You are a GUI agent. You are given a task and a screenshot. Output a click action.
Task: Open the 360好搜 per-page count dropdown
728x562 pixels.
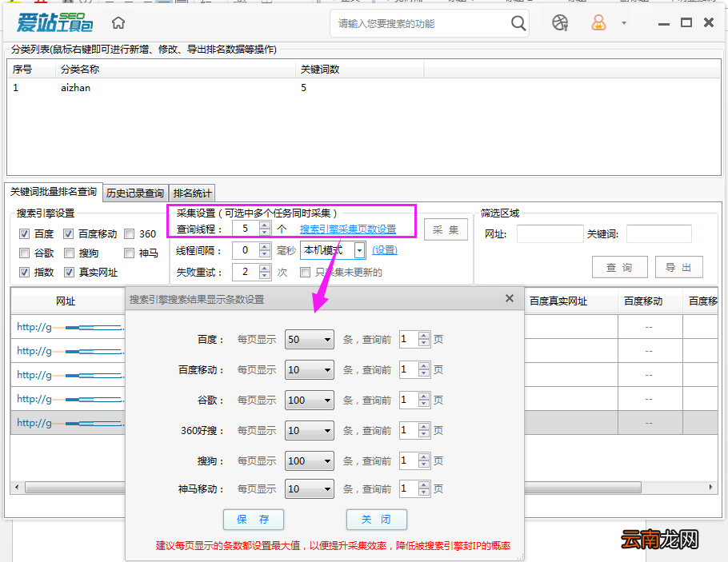pos(310,431)
